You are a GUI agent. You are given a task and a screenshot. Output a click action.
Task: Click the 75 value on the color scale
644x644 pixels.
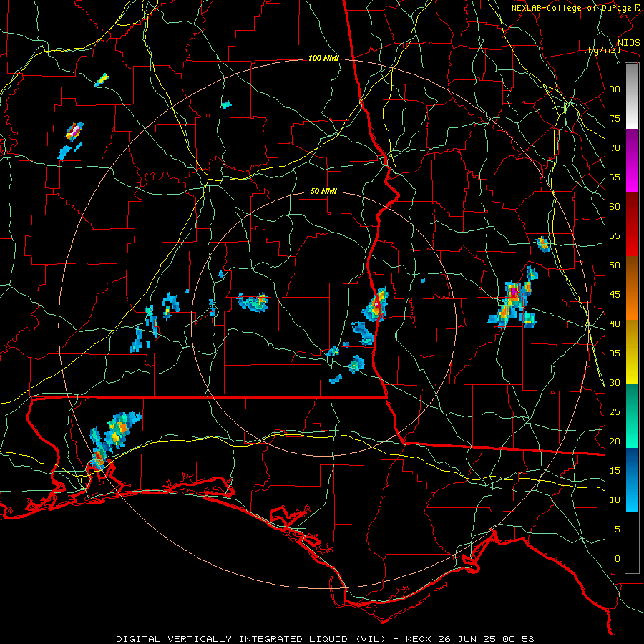615,118
